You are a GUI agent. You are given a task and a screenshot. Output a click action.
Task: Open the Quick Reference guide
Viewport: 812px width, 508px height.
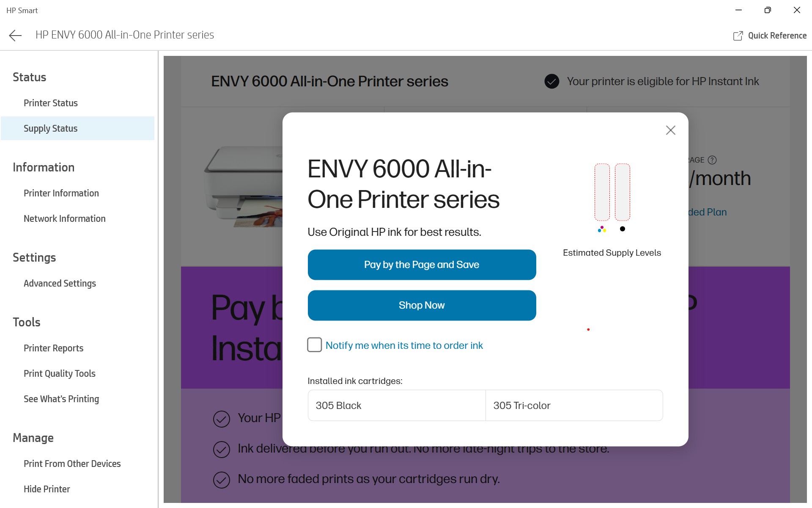pyautogui.click(x=770, y=36)
